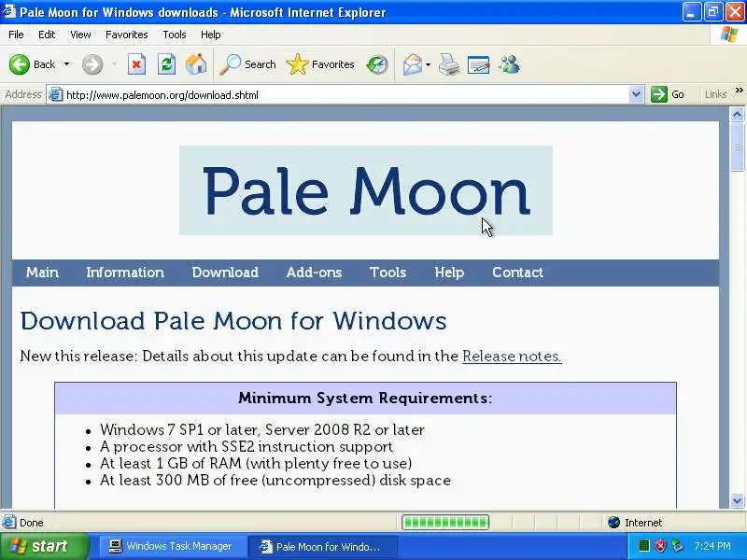Click the green Back arrow icon
The height and width of the screenshot is (560, 747).
[x=19, y=64]
